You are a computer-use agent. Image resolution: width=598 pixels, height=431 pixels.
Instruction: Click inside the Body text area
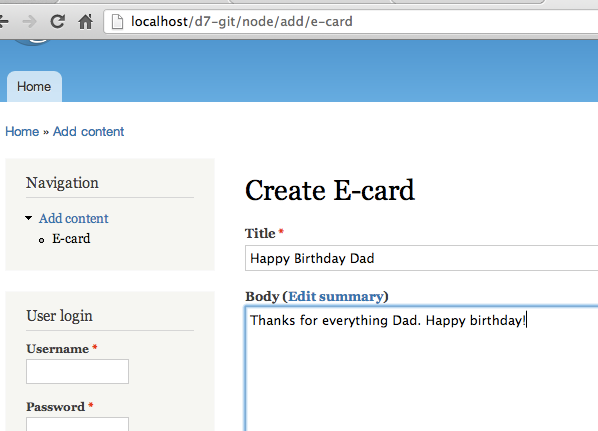point(421,368)
